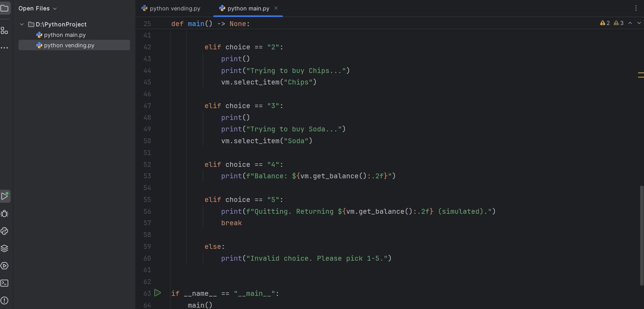This screenshot has width=644, height=309.
Task: Open the Run tool window
Action: [x=4, y=196]
